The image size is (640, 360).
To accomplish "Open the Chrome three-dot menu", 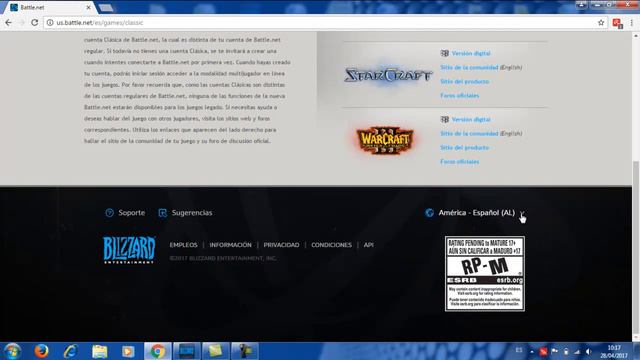I will point(631,23).
